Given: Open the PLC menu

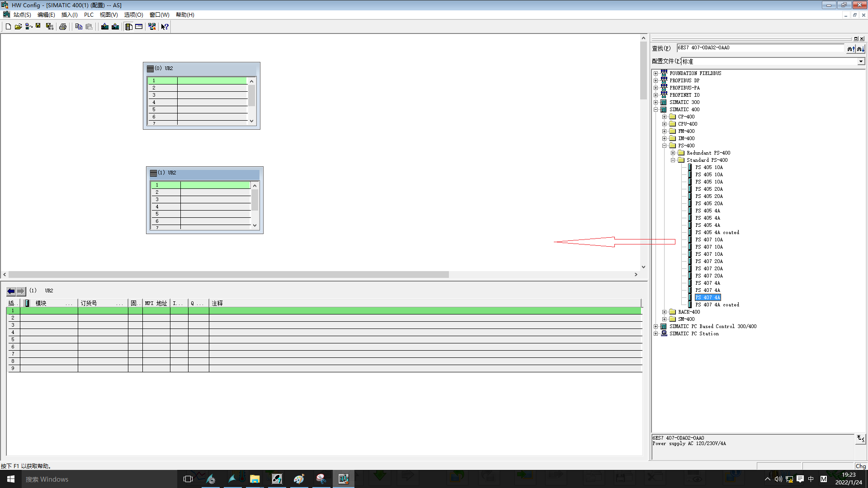Looking at the screenshot, I should point(89,15).
